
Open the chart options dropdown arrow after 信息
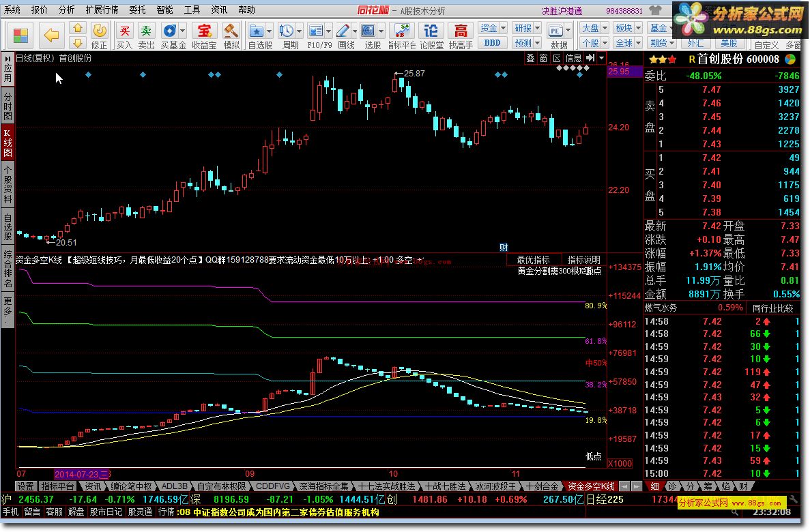tap(601, 59)
